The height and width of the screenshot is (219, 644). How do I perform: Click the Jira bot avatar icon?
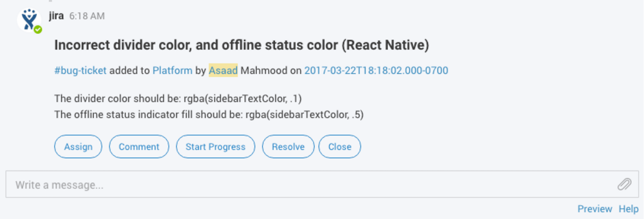(x=28, y=20)
